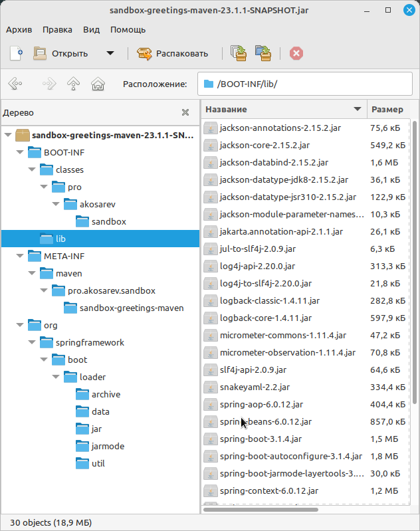The image size is (420, 531).
Task: Select log4j-to-slf4j-2.20.0.jar file name
Action: tap(266, 284)
